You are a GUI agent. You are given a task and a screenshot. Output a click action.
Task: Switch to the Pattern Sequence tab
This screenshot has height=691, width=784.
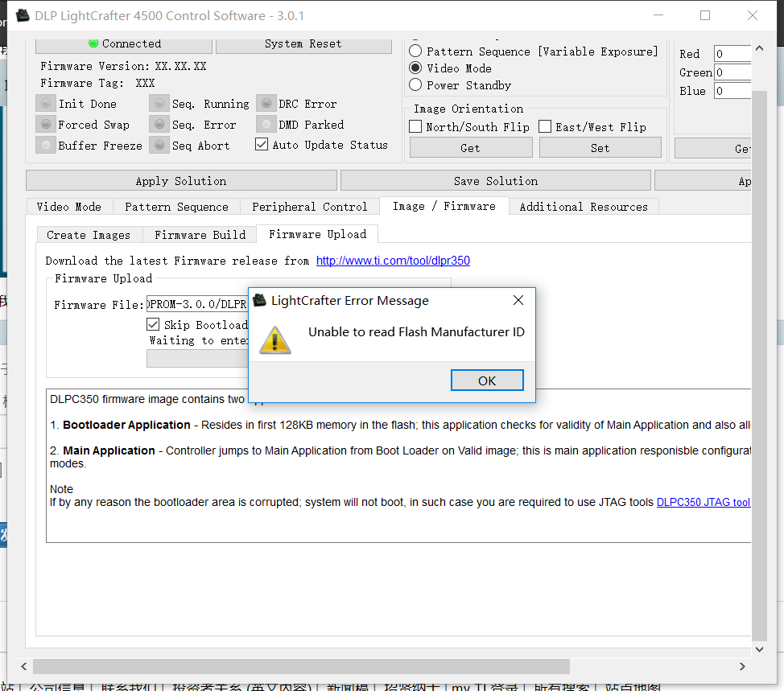point(176,207)
